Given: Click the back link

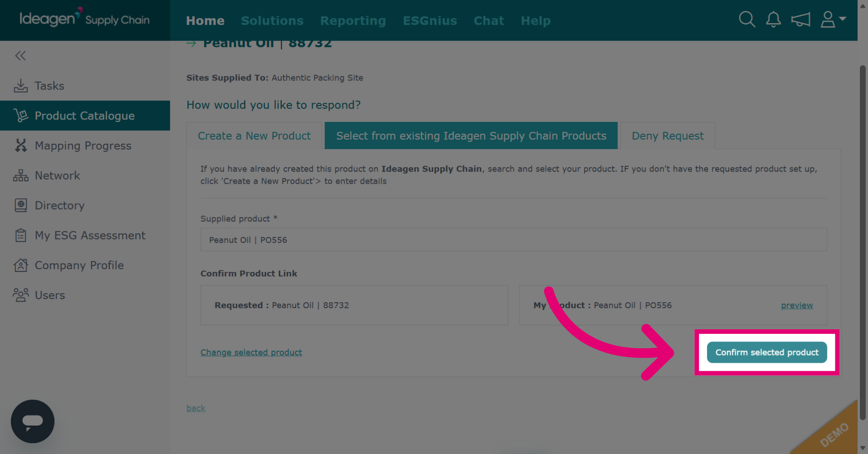Looking at the screenshot, I should (x=196, y=408).
